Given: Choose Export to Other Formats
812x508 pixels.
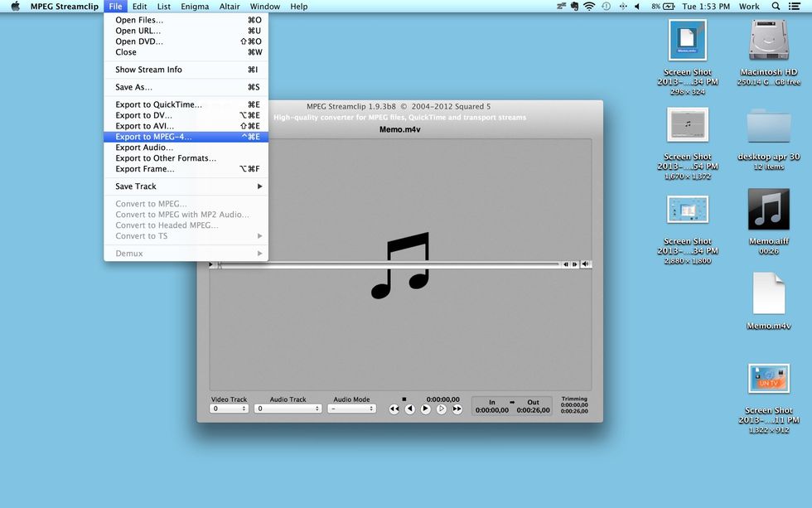Looking at the screenshot, I should pos(186,158).
